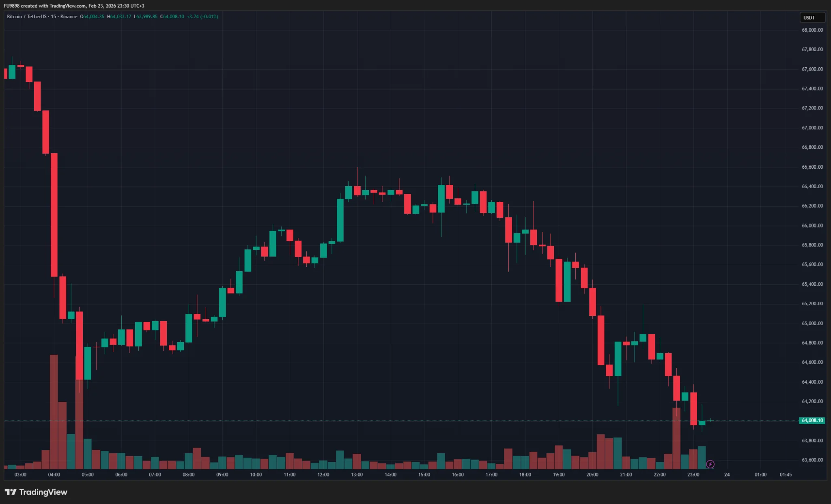Click the green 64,008.10 current price label

[812, 420]
